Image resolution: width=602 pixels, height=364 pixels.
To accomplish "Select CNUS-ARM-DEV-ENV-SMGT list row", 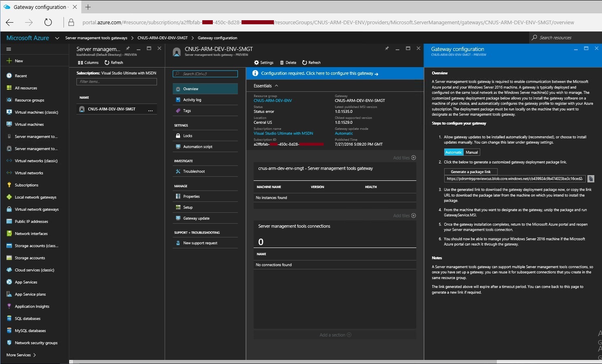I will click(117, 109).
